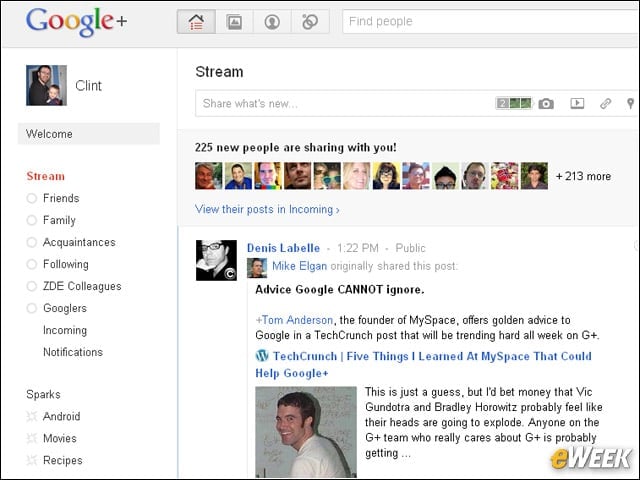The width and height of the screenshot is (640, 480).
Task: Click the Public visibility label on post
Action: click(410, 248)
